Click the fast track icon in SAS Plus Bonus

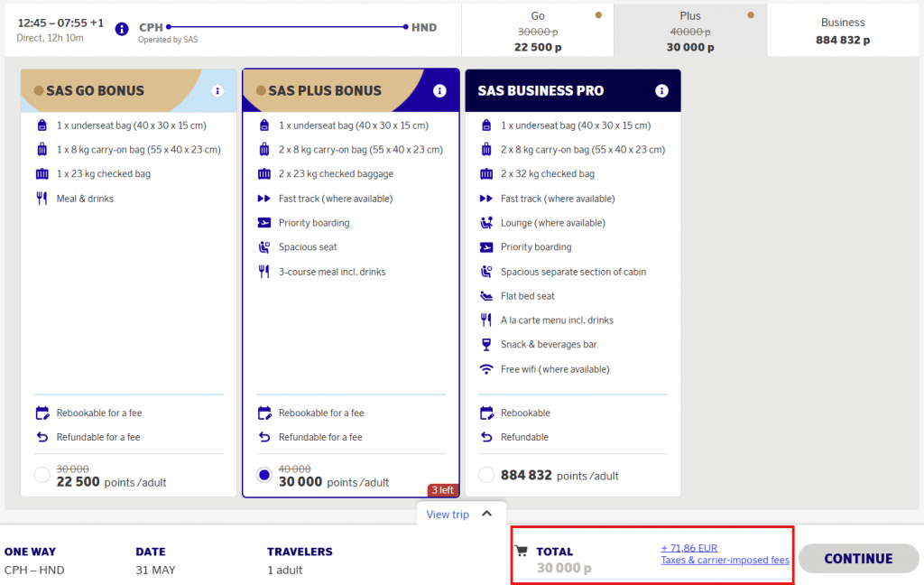(x=263, y=199)
